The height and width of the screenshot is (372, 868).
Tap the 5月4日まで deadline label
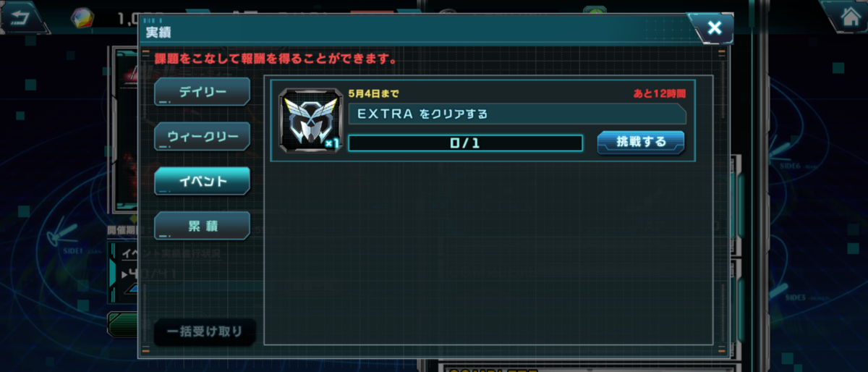pyautogui.click(x=373, y=93)
